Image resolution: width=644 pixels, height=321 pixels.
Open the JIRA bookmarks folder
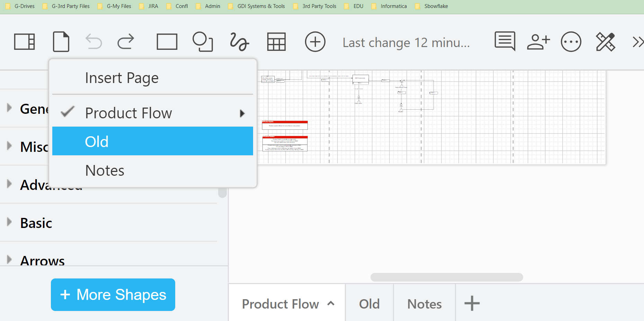coord(149,6)
